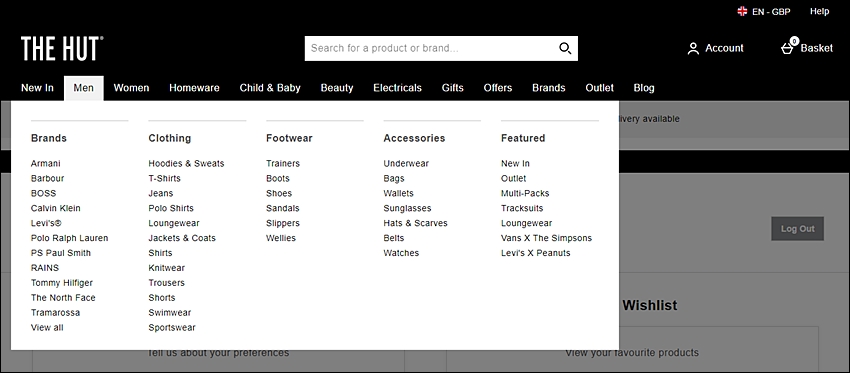Image resolution: width=850 pixels, height=373 pixels.
Task: Select Tracksuits under Featured
Action: [521, 208]
